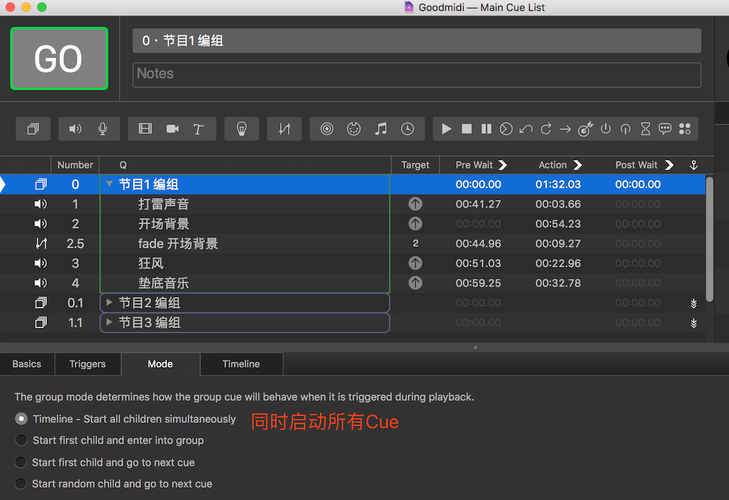
Task: Add a Memo cue (speech bubble icon)
Action: (x=665, y=129)
